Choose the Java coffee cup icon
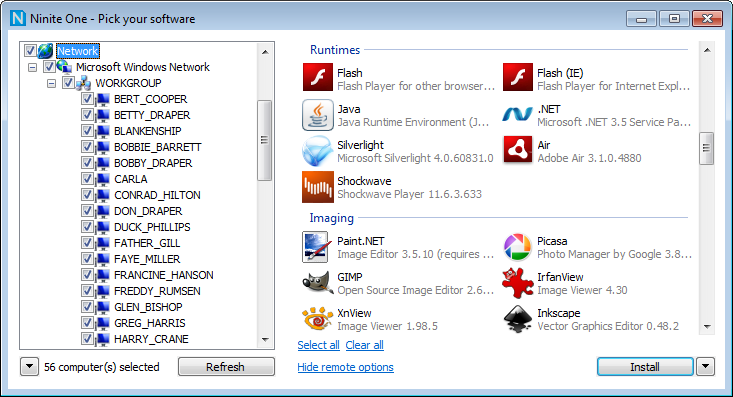The image size is (733, 397). pos(318,115)
